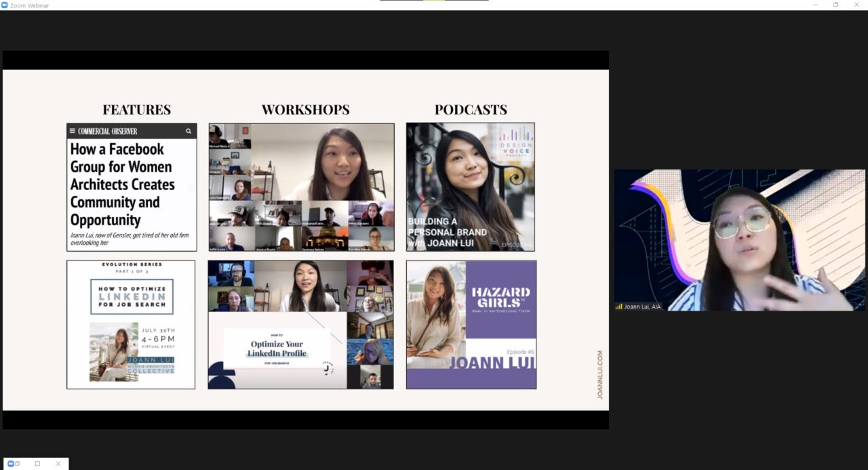Click the Zoom icon in the bottom-left mini window
Screen dimensions: 868x470
click(x=10, y=464)
